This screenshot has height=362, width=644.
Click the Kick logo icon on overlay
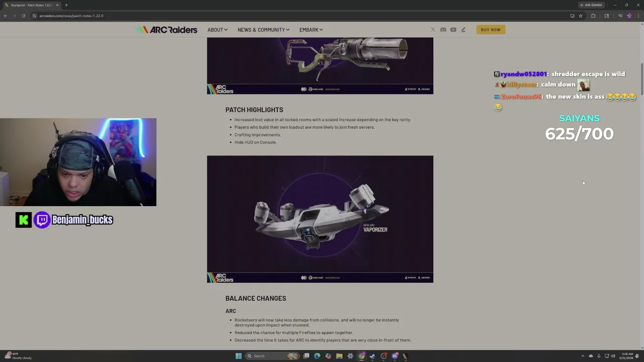point(23,220)
